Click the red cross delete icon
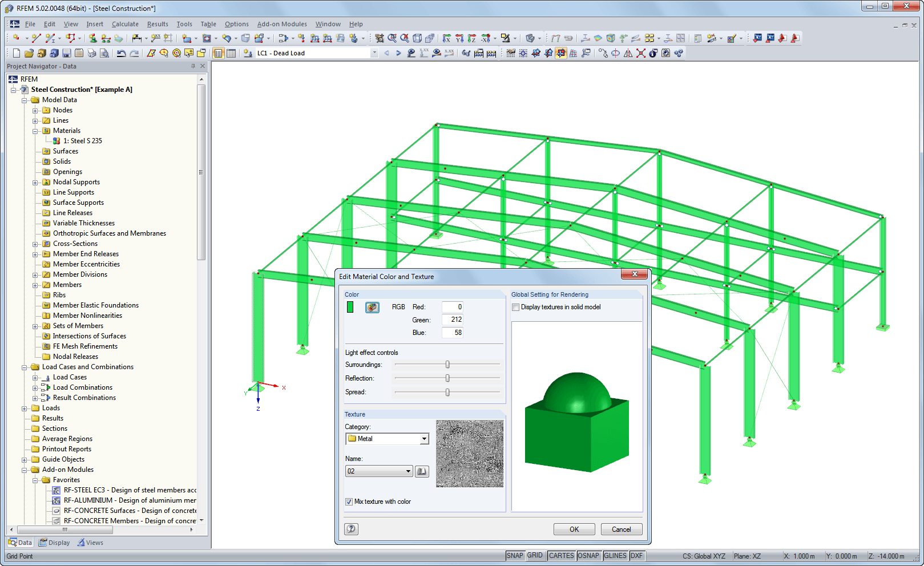This screenshot has height=566, width=924. tap(640, 53)
